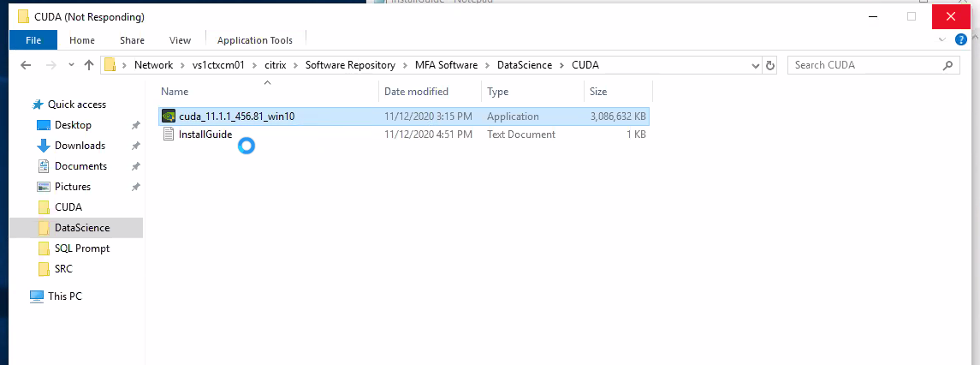
Task: Click the Pictures pin icon
Action: coord(135,187)
